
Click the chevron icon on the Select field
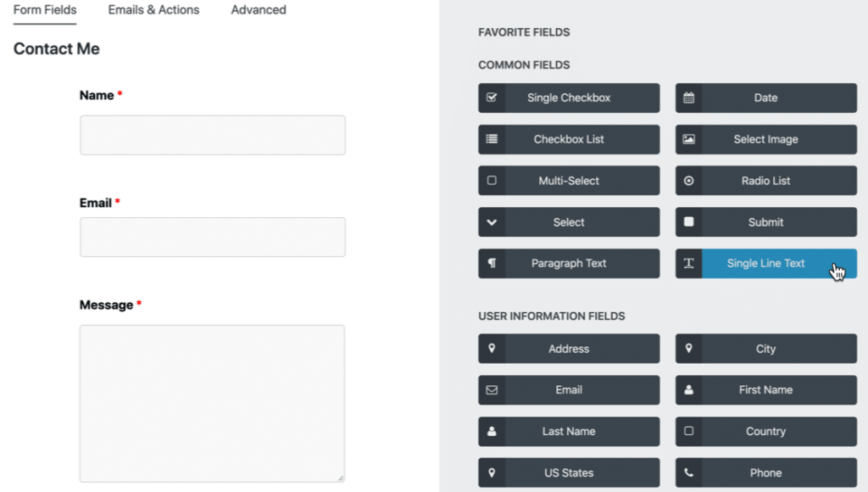492,221
